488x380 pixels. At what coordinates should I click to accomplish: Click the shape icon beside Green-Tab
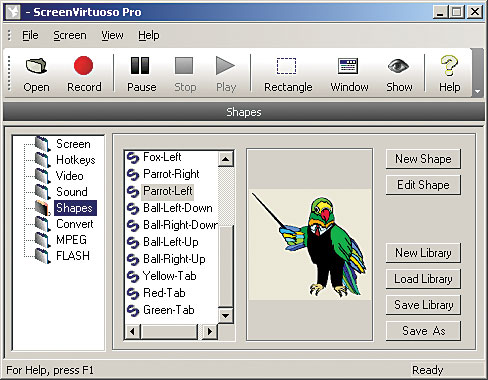133,311
